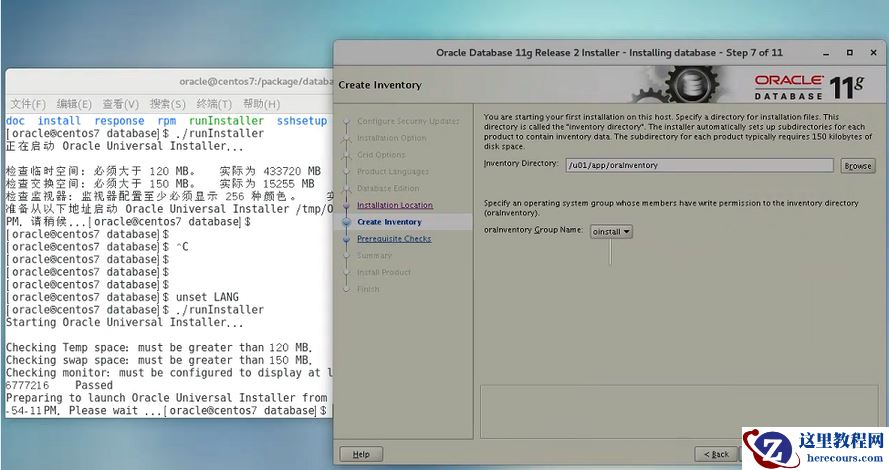The width and height of the screenshot is (889, 470).
Task: Open the 帮助(H) menu in terminal
Action: (x=261, y=104)
